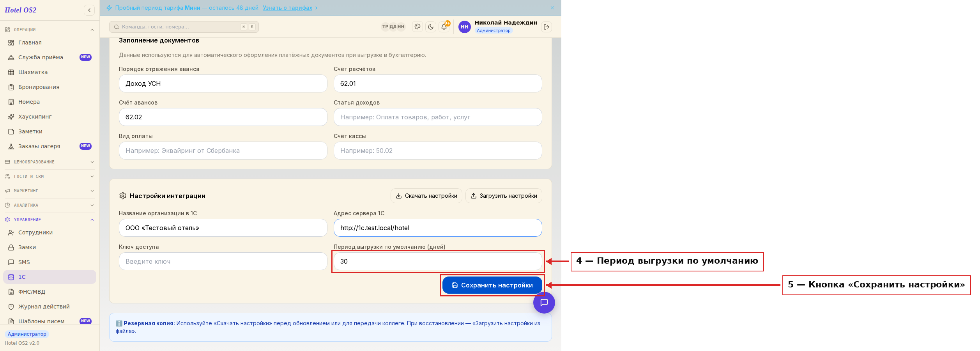Click the logout icon next to username
This screenshot has height=351, width=980.
point(547,27)
